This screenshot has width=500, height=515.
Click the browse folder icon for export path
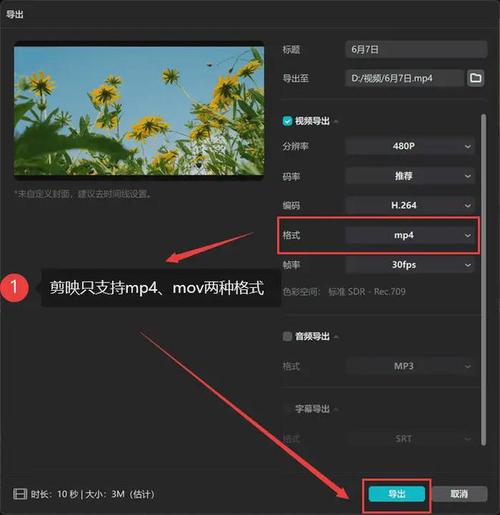point(475,78)
